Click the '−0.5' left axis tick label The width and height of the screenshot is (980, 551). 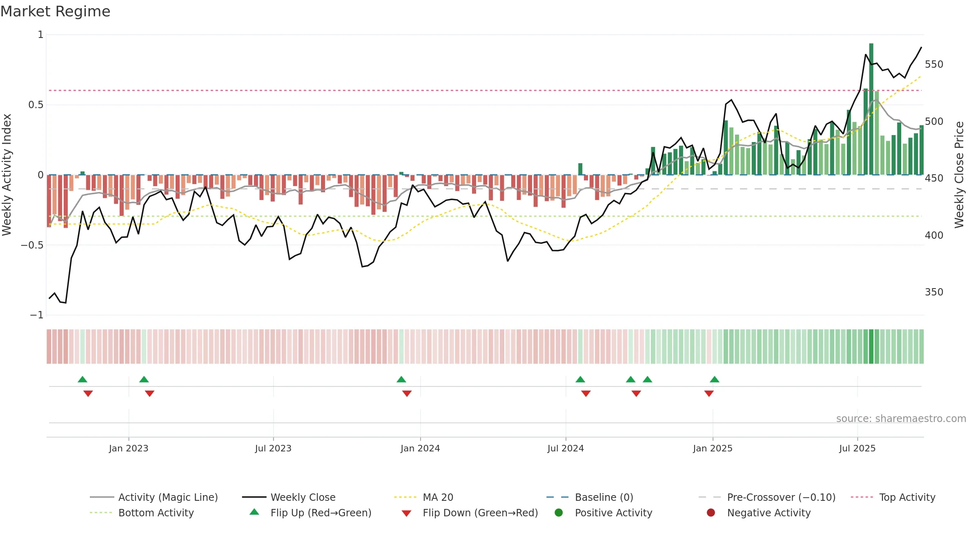[x=32, y=245]
